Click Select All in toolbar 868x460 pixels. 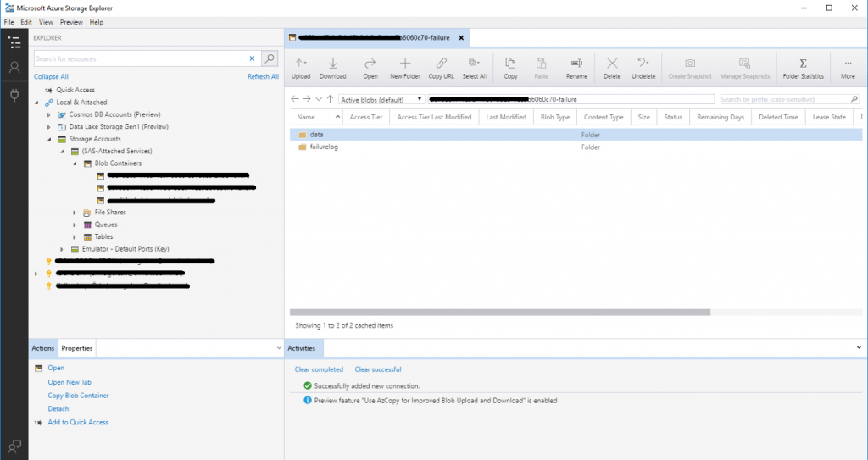click(x=475, y=68)
